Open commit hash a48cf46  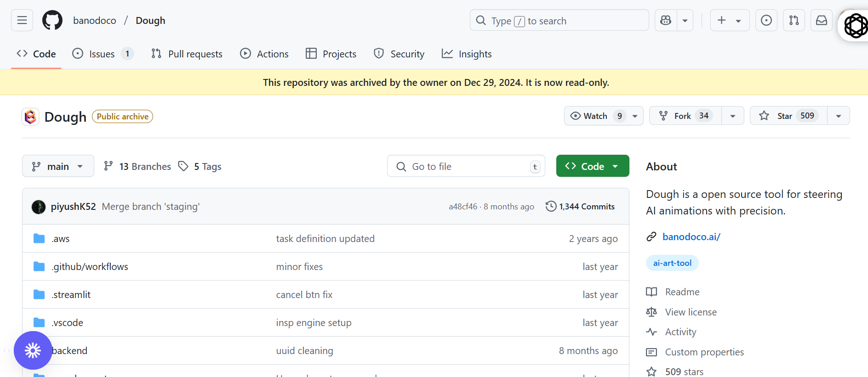pyautogui.click(x=463, y=207)
